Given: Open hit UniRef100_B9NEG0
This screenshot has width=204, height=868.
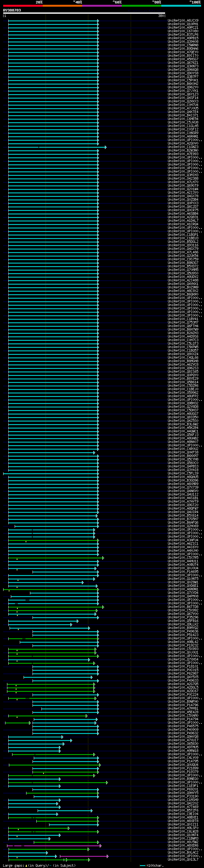Looking at the screenshot, I should (x=183, y=779).
